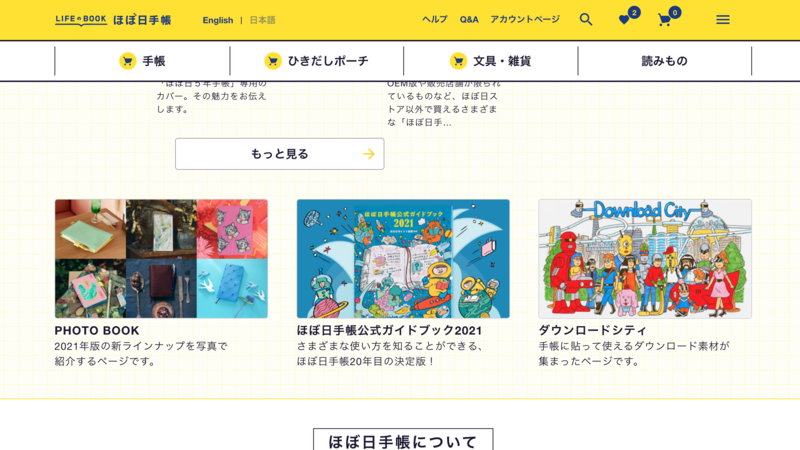The image size is (800, 450).
Task: Open the search magnifier icon
Action: pyautogui.click(x=586, y=20)
